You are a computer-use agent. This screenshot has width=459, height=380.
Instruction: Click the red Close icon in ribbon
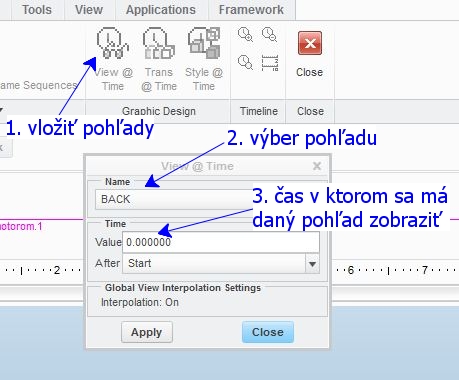point(310,43)
